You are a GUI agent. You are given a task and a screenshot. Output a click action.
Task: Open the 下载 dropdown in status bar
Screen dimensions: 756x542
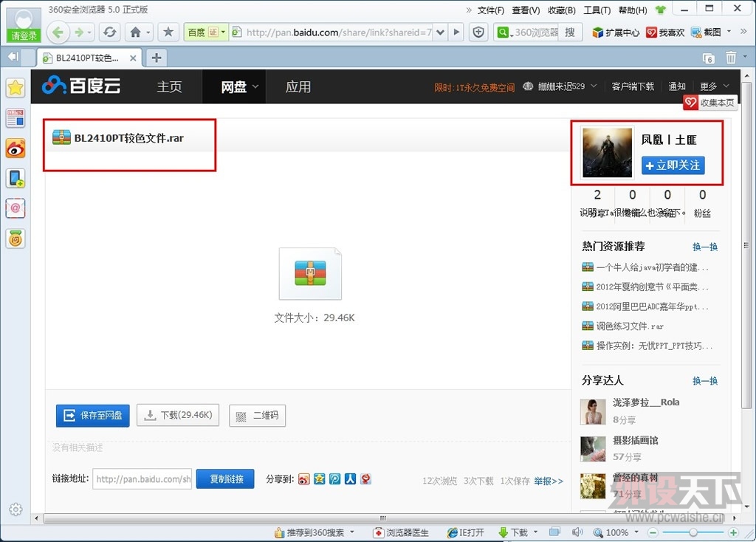[536, 532]
